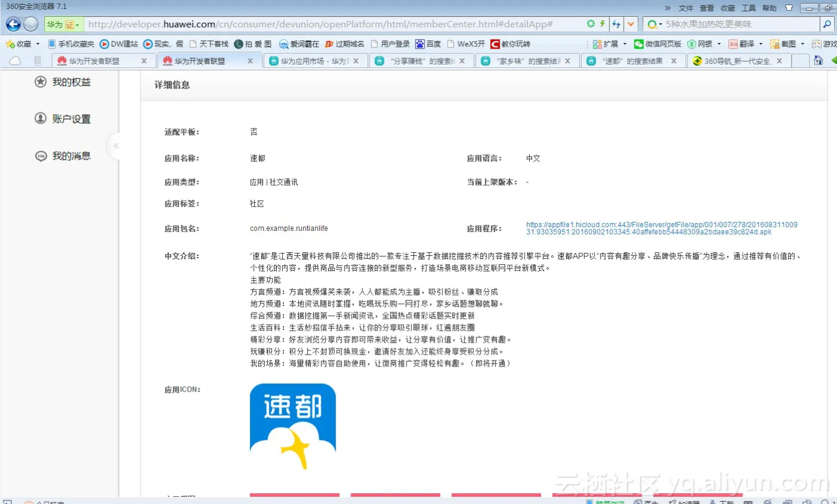Click the green lightning speed mode icon
The image size is (837, 504).
tap(603, 24)
